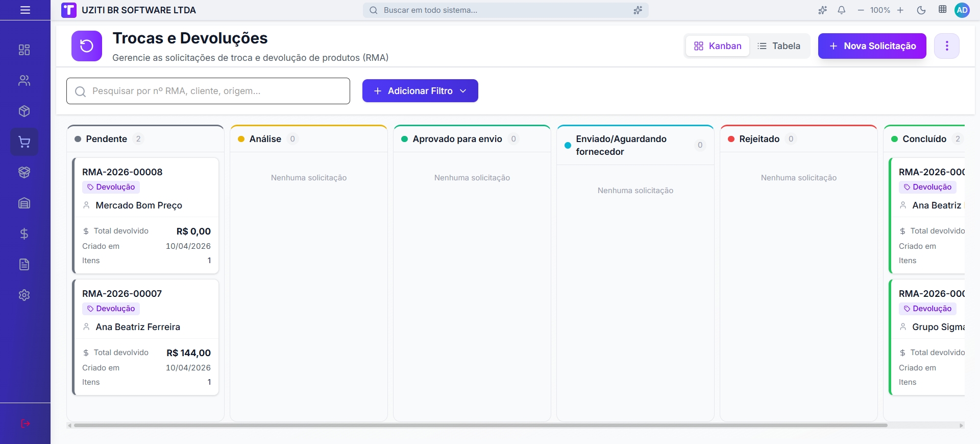The image size is (980, 444).
Task: Click the notifications bell icon
Action: [842, 10]
